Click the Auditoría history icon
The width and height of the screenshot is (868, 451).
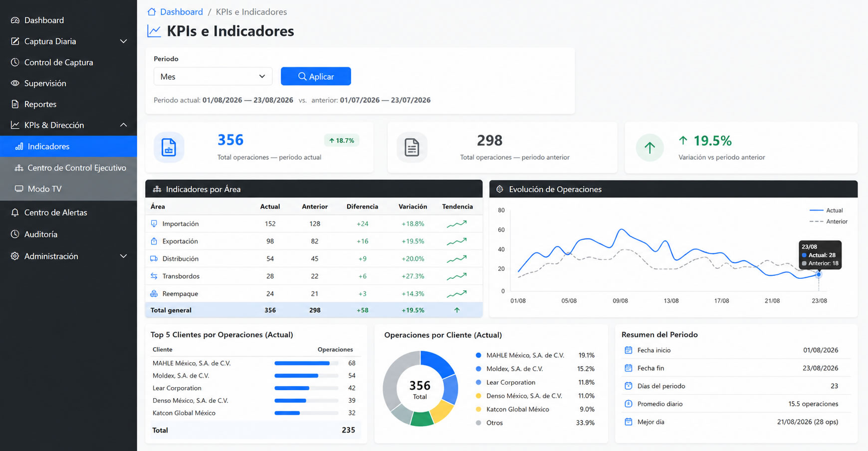click(15, 234)
